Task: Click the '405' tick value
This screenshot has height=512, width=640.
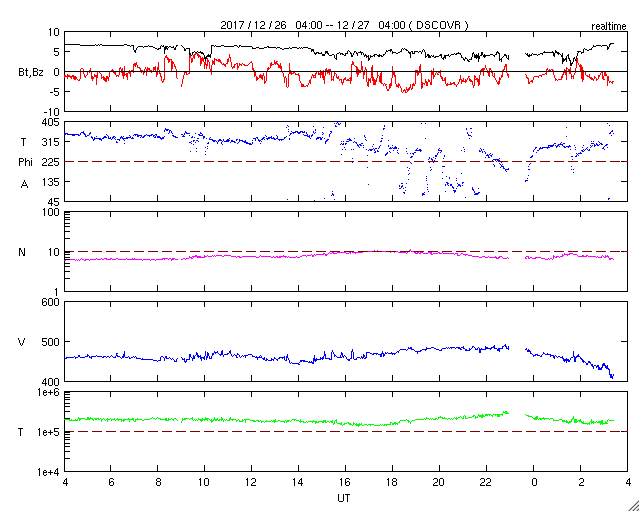Action: [52, 122]
